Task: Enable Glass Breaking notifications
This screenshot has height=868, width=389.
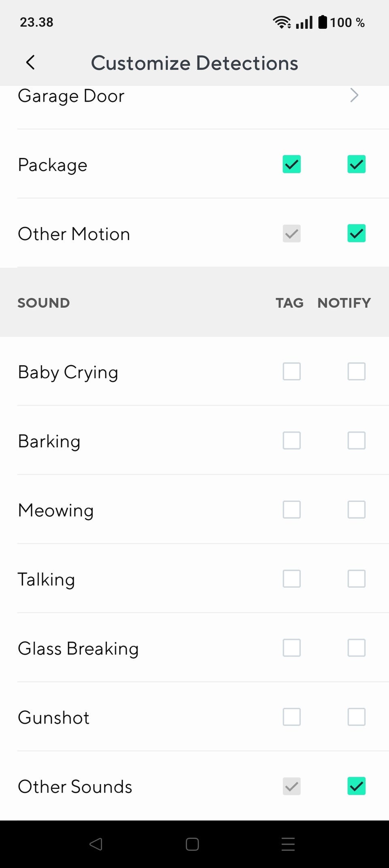Action: coord(357,648)
